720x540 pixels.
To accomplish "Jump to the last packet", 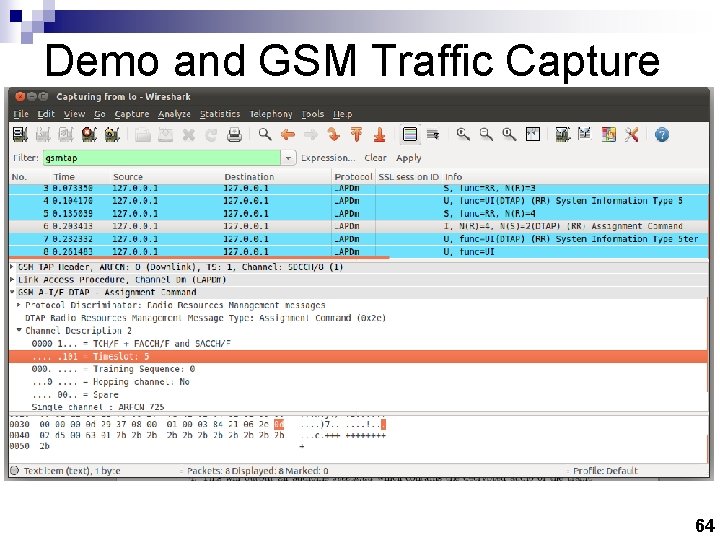I will tap(379, 135).
